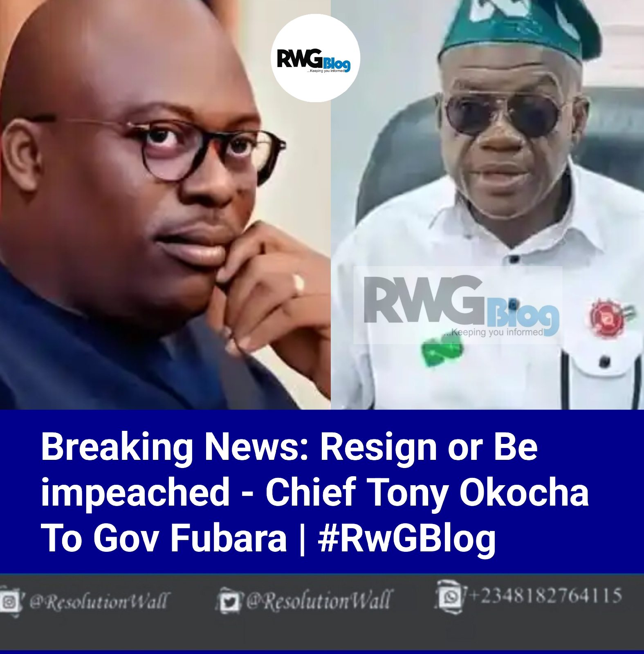Viewport: 644px width, 654px height.
Task: Select the photo of man in white shirt
Action: [487, 204]
